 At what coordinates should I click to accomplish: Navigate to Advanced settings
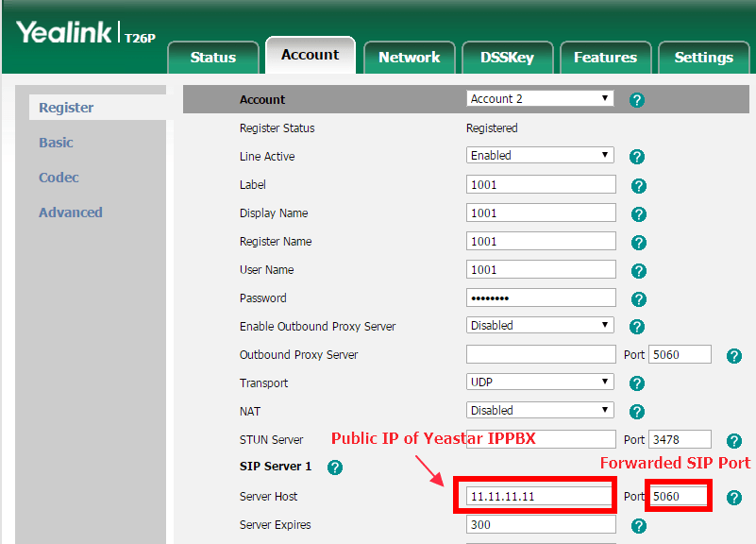[70, 212]
